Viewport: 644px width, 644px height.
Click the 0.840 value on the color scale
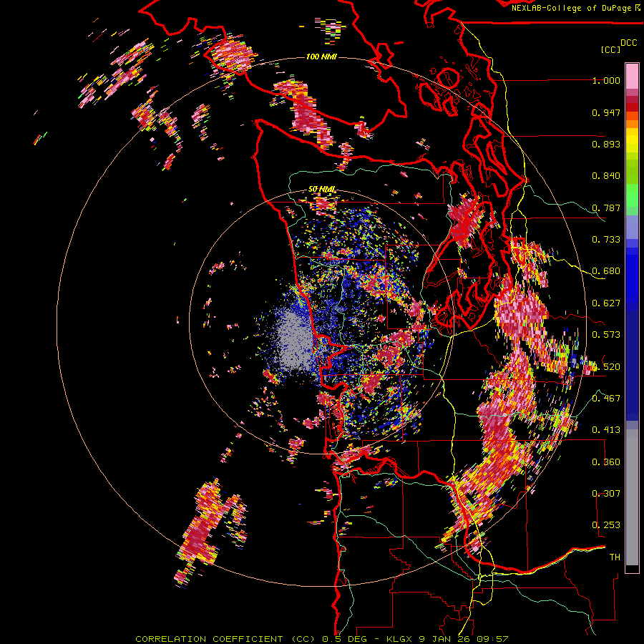(606, 176)
